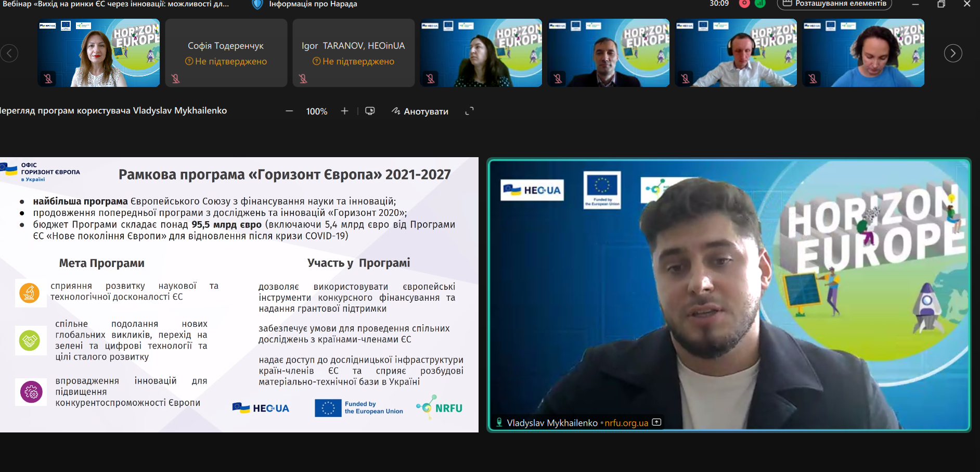
Task: Click the shield icon beside Інформація про Нараду
Action: point(257,4)
